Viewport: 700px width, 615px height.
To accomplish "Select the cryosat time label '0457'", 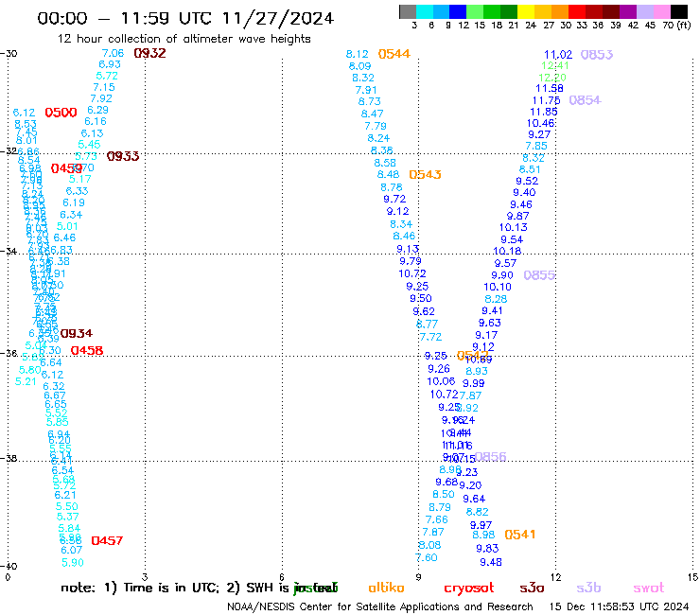I will pyautogui.click(x=107, y=541).
